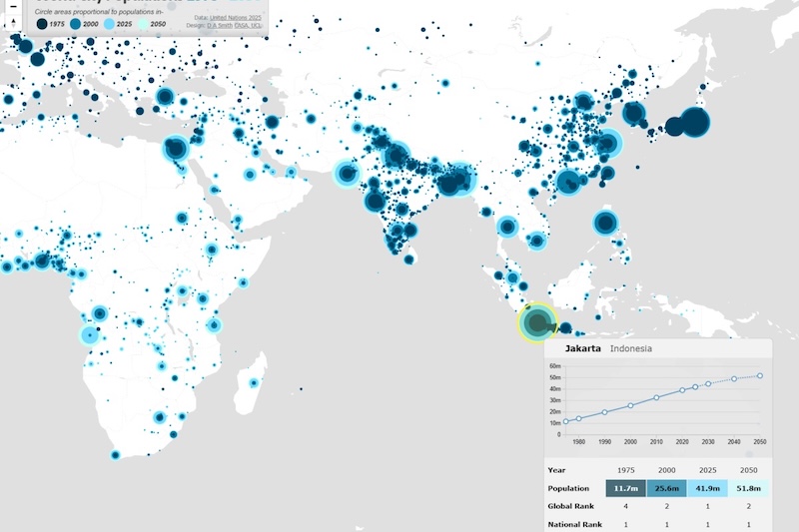Reset map bearing with compass button
This screenshot has height=532, width=799.
(11, 22)
